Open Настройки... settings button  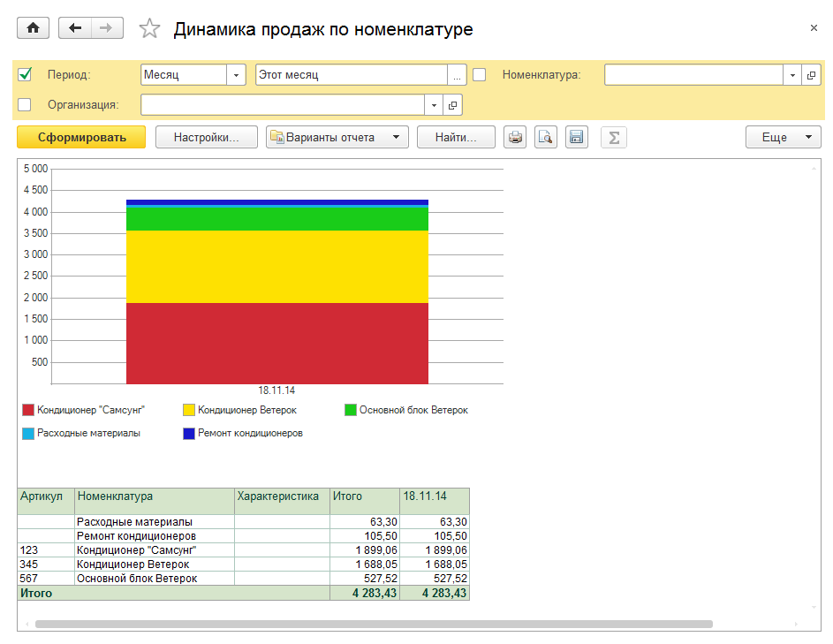click(x=206, y=137)
